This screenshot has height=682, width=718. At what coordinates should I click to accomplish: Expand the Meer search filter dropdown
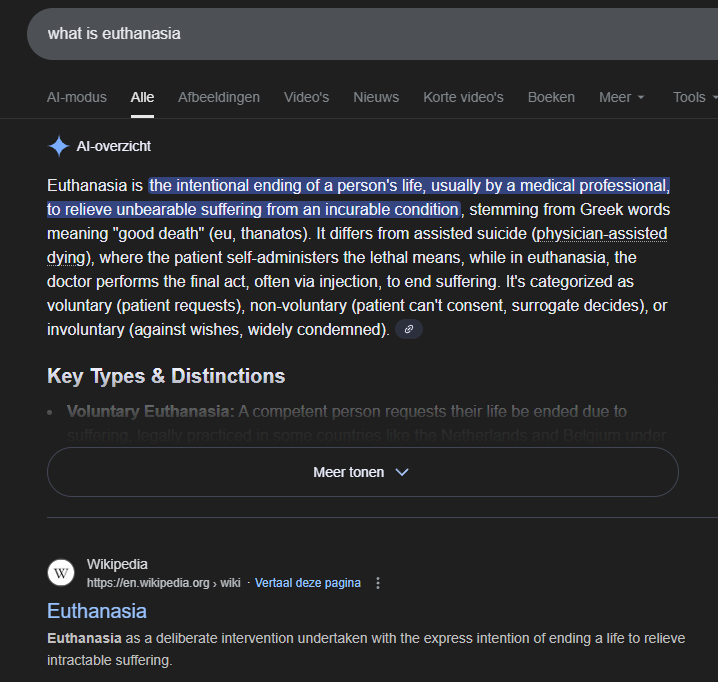pos(621,97)
